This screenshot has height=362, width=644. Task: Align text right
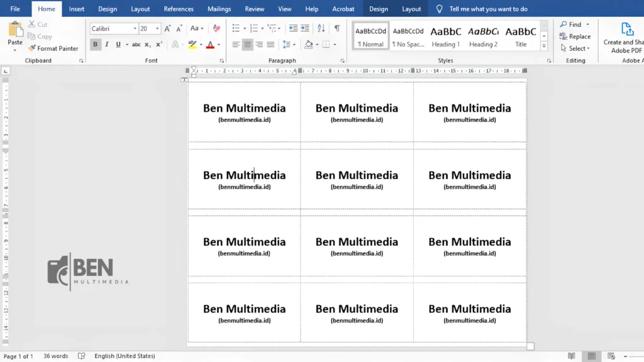258,45
